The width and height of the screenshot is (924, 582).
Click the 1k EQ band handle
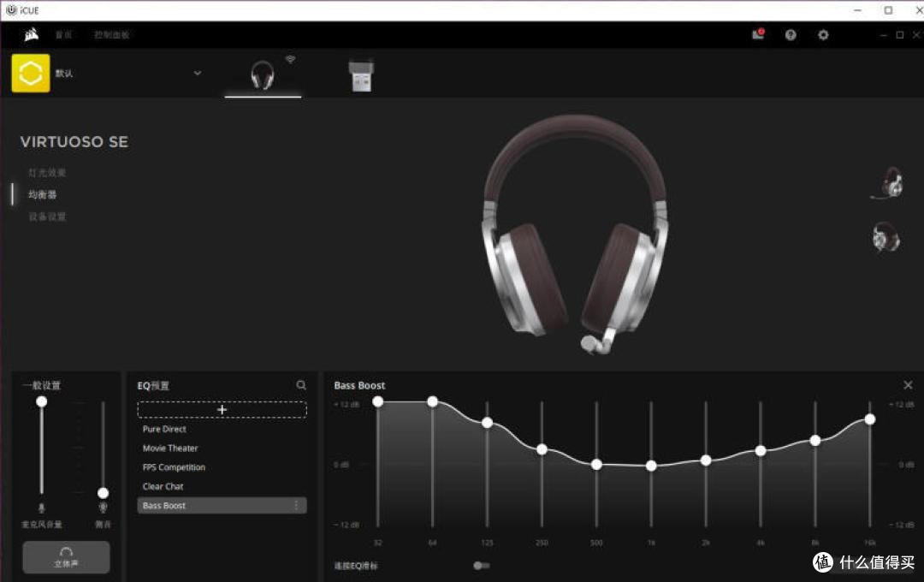click(x=651, y=466)
